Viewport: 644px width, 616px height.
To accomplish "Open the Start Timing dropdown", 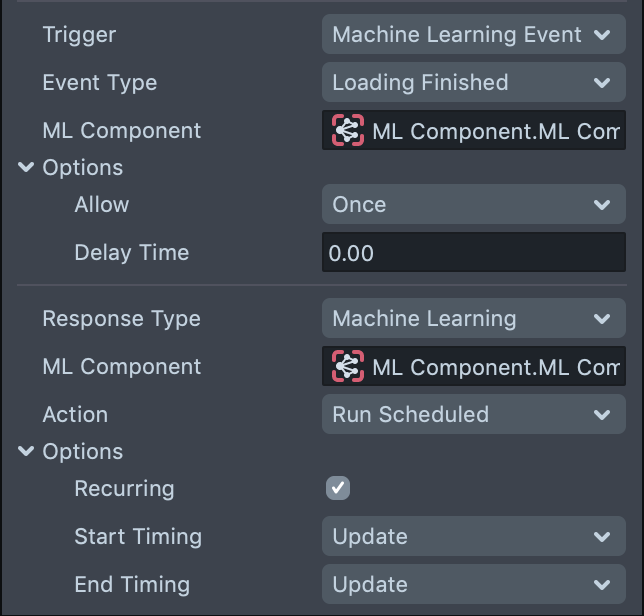I will click(473, 537).
